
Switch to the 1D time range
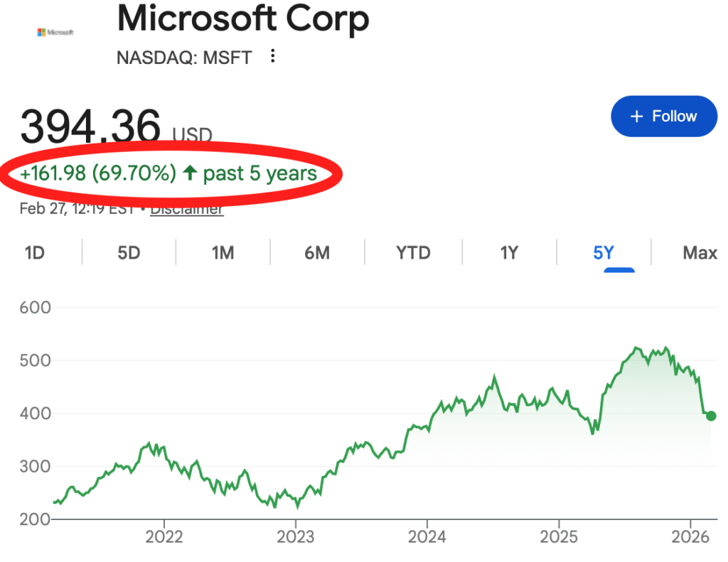35,252
